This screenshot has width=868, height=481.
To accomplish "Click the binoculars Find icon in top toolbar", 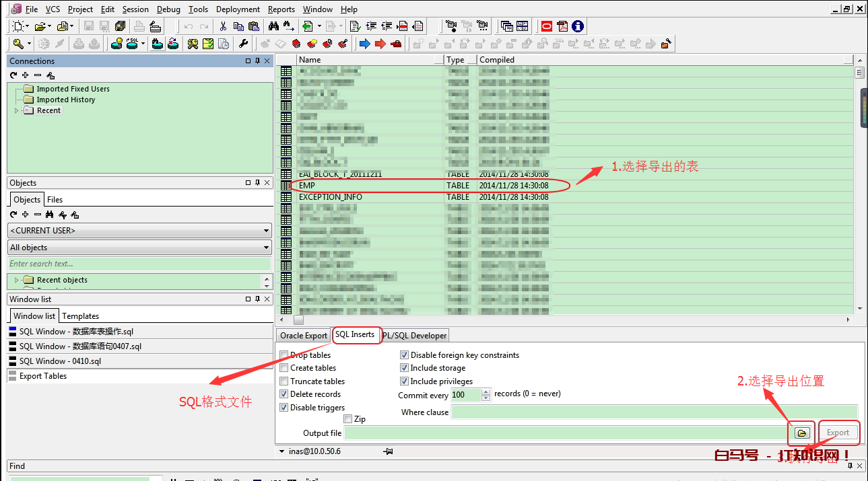I will pyautogui.click(x=273, y=26).
